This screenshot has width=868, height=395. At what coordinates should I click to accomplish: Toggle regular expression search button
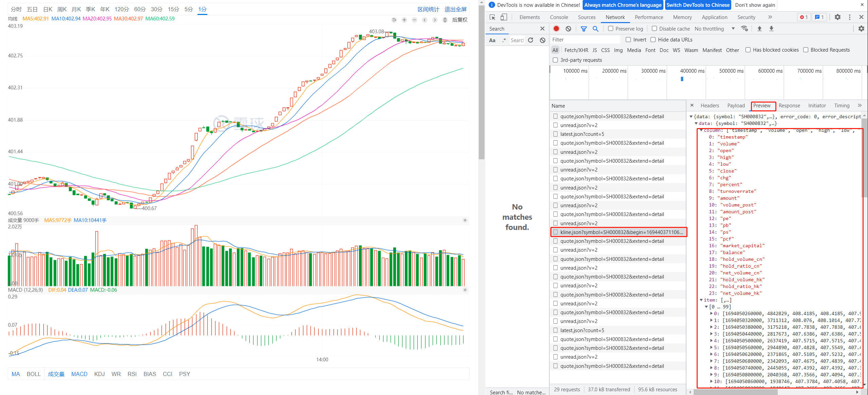pyautogui.click(x=504, y=40)
